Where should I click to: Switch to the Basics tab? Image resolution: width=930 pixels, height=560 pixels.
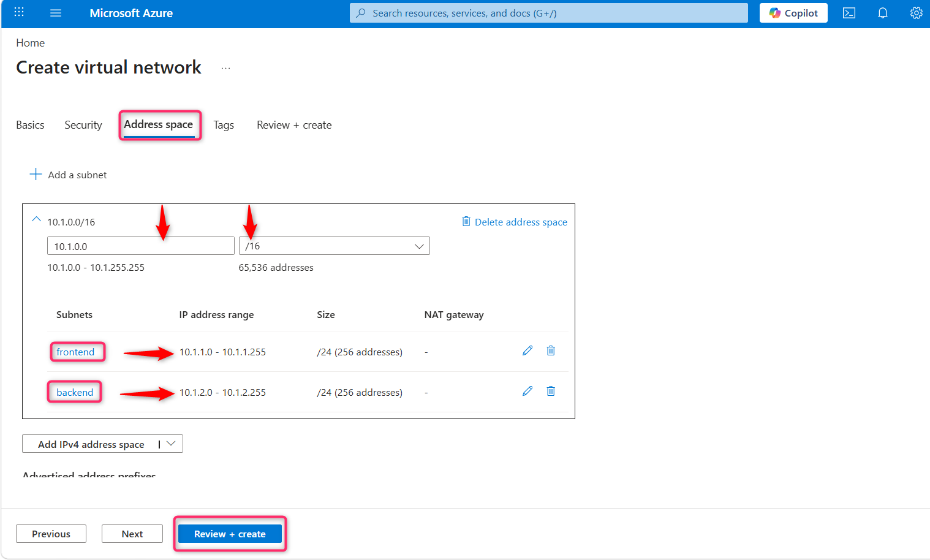(30, 125)
